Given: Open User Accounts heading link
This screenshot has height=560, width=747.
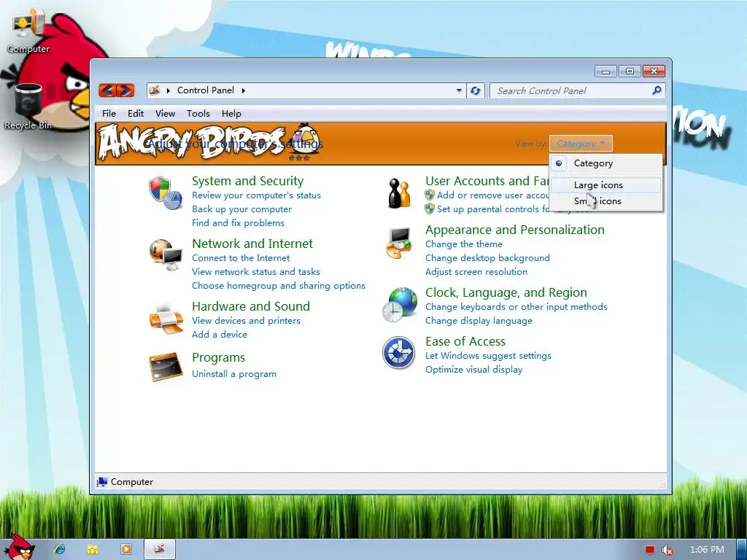Looking at the screenshot, I should [x=487, y=181].
